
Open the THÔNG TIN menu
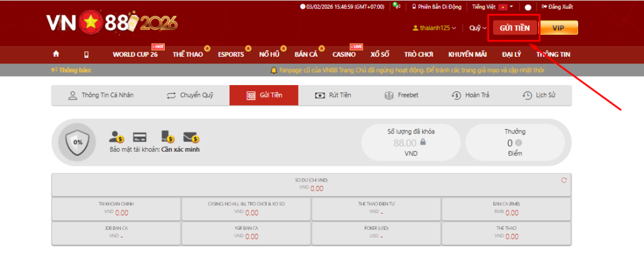(553, 54)
